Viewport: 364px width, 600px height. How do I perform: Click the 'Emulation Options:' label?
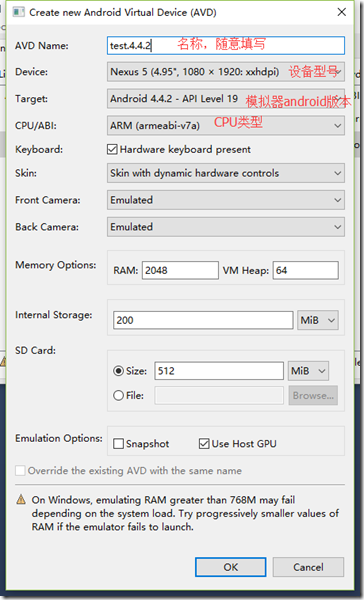[59, 439]
